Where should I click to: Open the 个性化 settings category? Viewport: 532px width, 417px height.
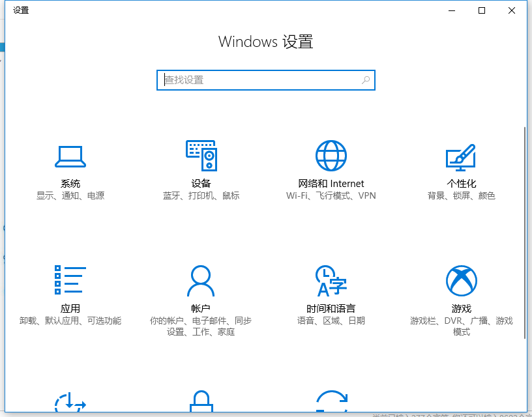coord(462,169)
